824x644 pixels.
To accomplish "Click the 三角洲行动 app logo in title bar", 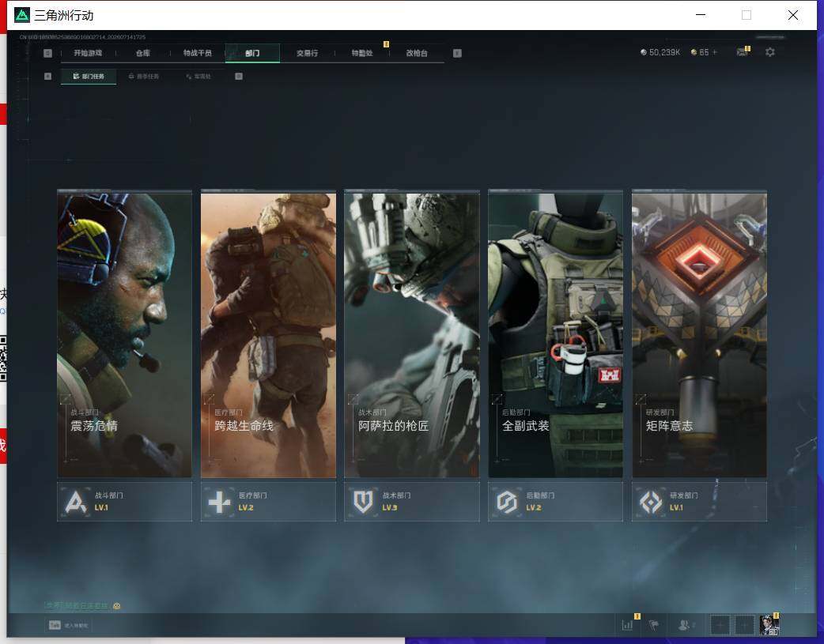I will tap(22, 15).
